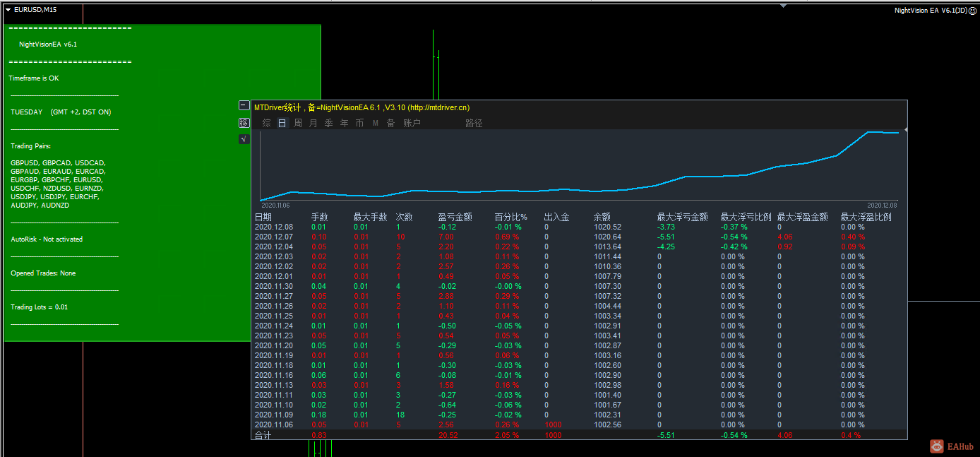Click the 最大浮亏比例 column header
Screen dimensions: 980x457
tap(746, 218)
